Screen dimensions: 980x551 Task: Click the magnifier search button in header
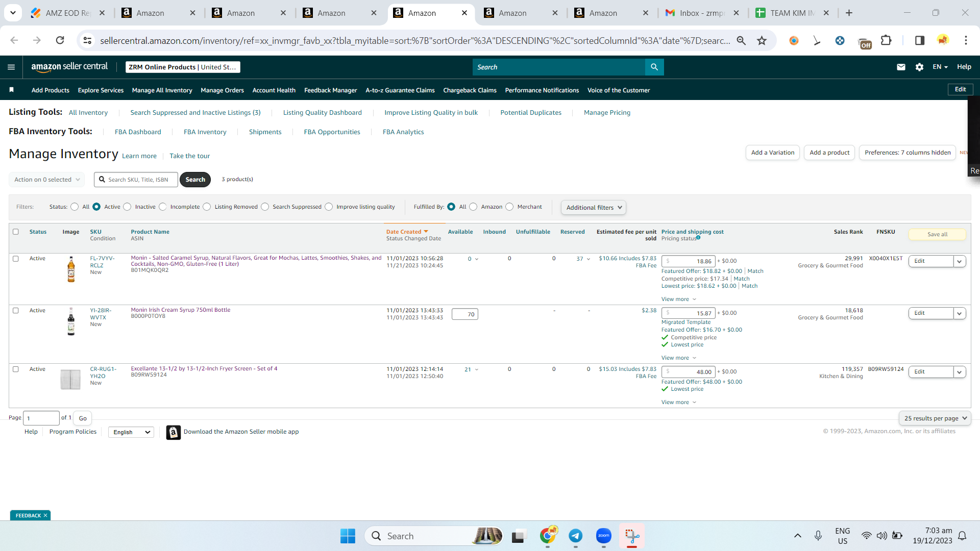pos(654,67)
